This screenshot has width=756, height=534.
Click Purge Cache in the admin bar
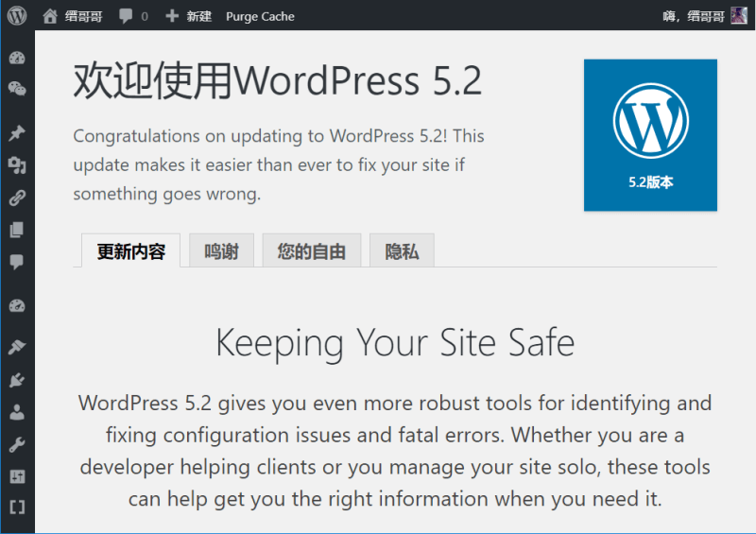tap(260, 16)
